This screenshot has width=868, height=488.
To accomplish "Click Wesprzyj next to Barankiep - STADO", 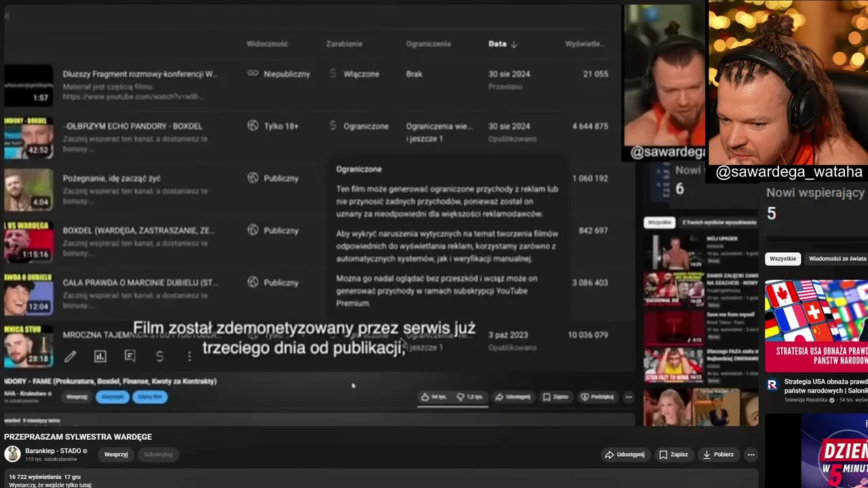I will [116, 454].
